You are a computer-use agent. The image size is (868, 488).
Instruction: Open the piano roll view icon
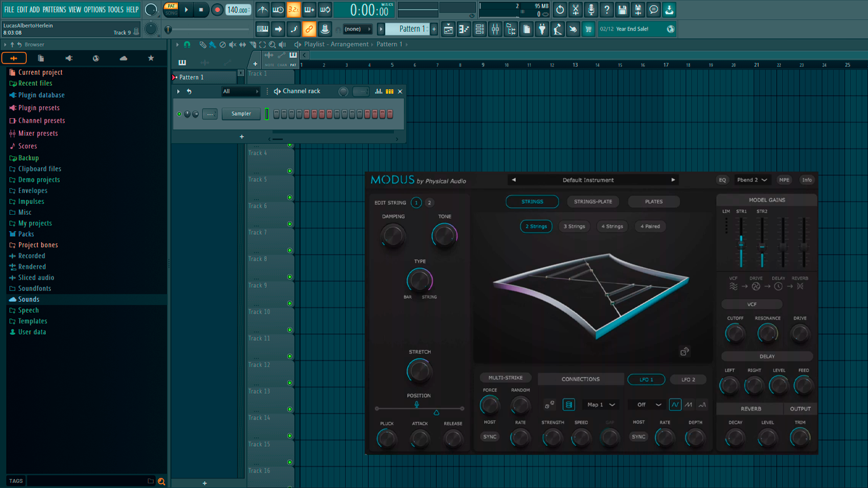(x=464, y=29)
